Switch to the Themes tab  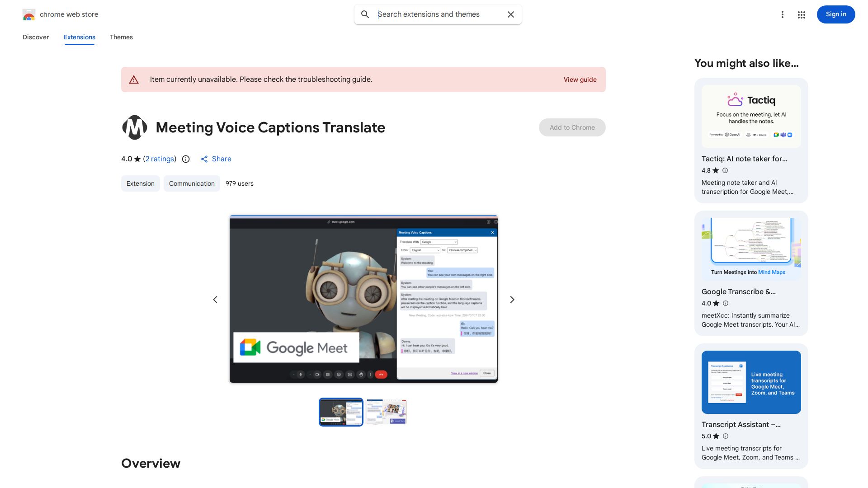pyautogui.click(x=121, y=37)
